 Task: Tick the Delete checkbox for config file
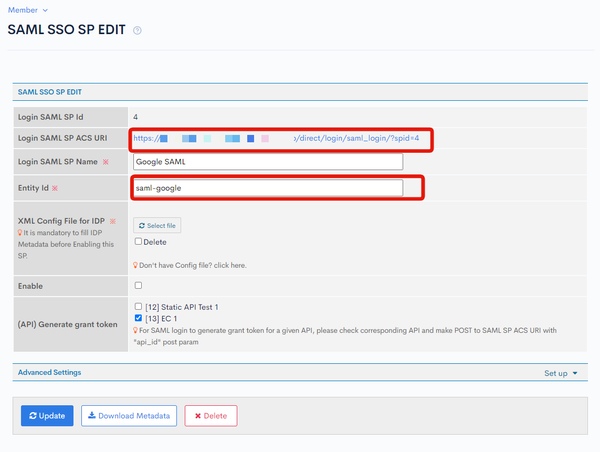(138, 242)
